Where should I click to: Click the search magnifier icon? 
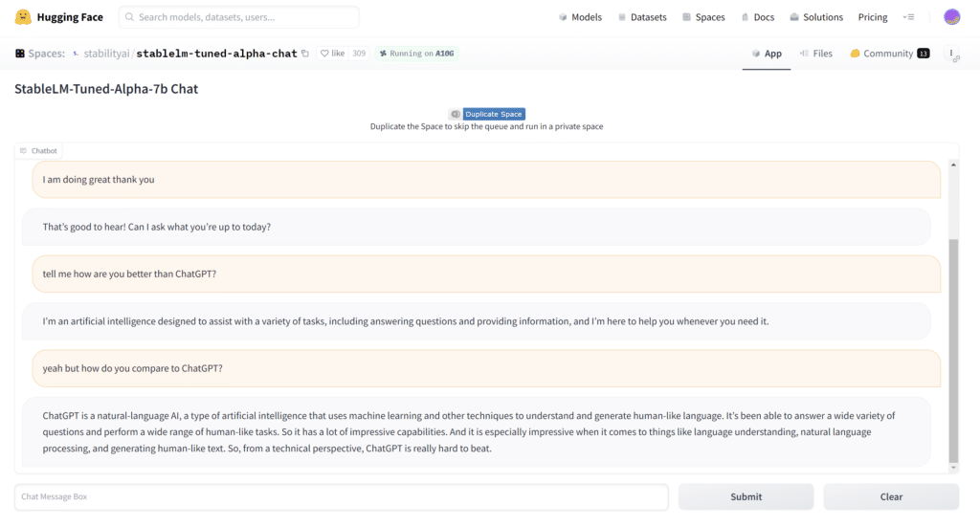(x=129, y=17)
